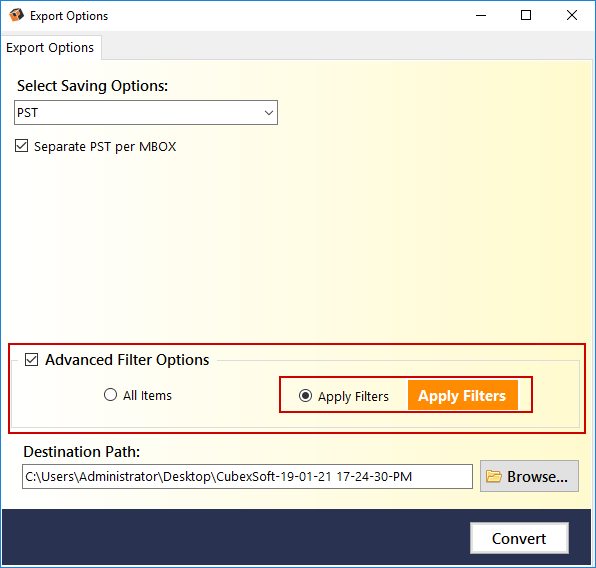Select the Apply Filters radio button
The width and height of the screenshot is (596, 568).
click(x=305, y=396)
